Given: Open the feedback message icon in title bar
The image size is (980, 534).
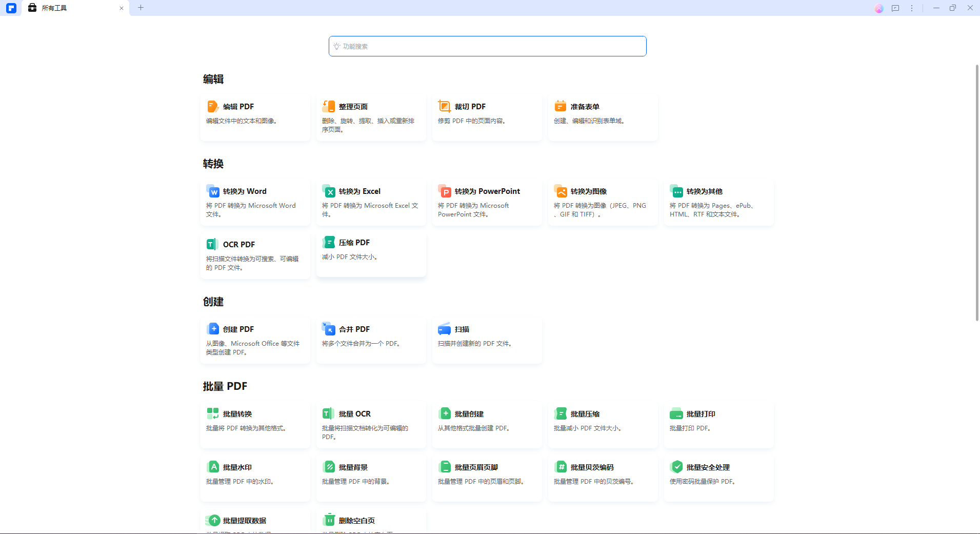Looking at the screenshot, I should click(895, 8).
